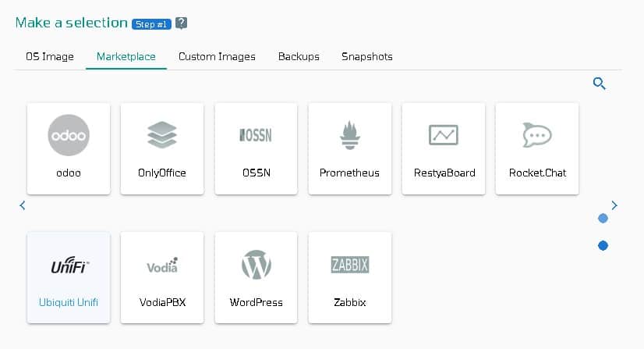
Task: Select the Rocket.Chat speech bubble icon
Action: pos(537,135)
